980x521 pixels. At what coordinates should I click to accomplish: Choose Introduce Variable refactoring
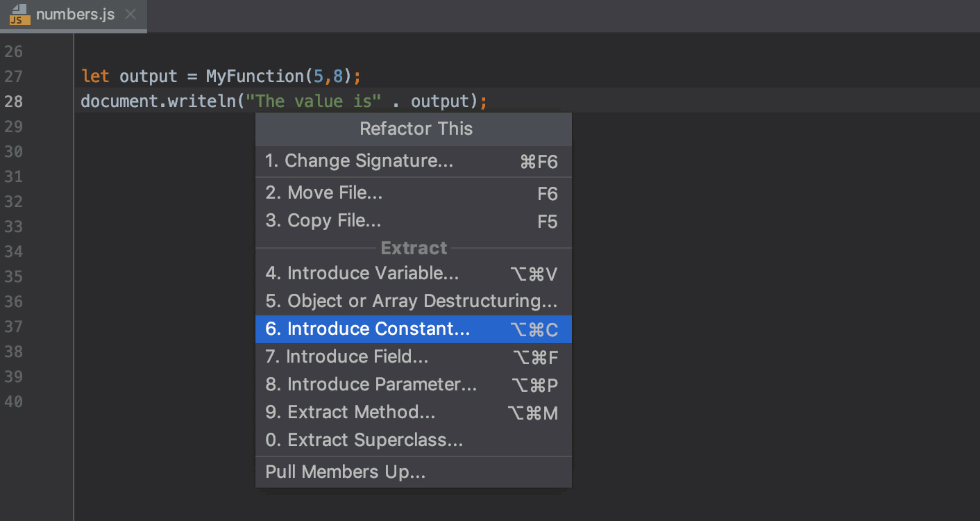point(414,274)
